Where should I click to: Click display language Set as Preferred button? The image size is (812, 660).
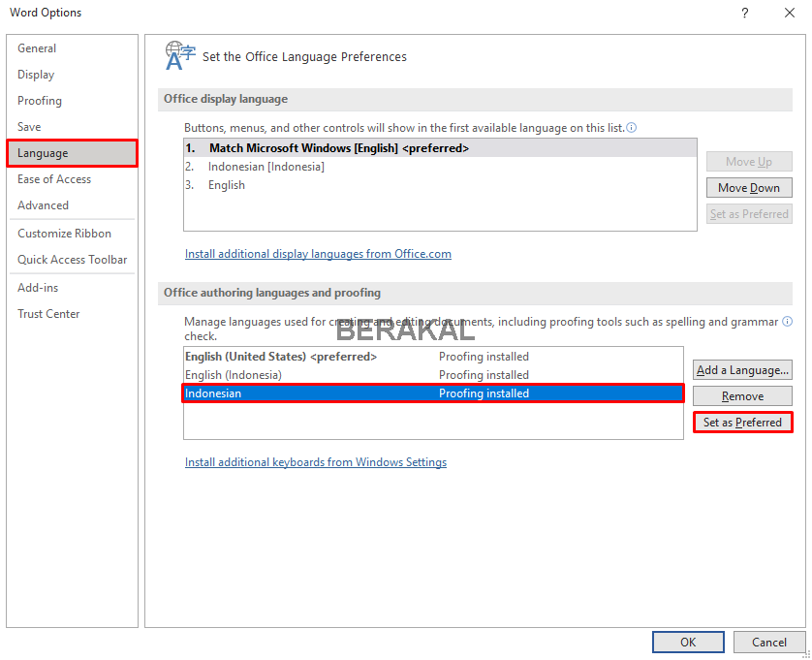(749, 214)
